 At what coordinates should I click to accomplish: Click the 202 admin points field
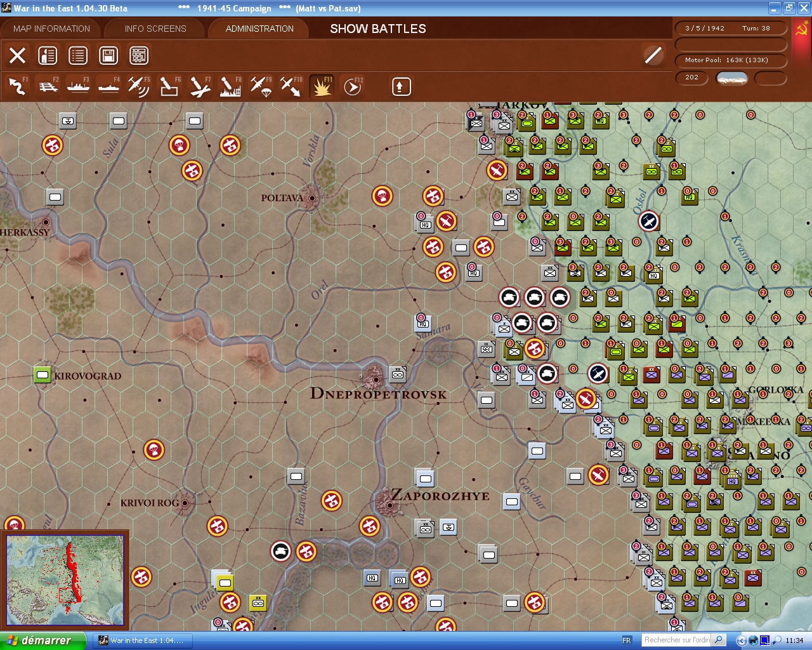tap(693, 77)
